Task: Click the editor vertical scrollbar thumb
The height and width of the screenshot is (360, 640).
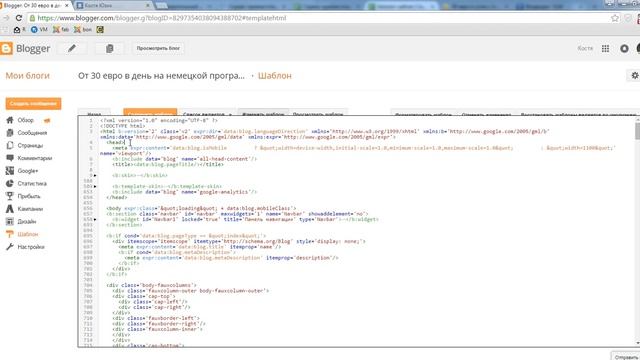Action: click(x=637, y=131)
